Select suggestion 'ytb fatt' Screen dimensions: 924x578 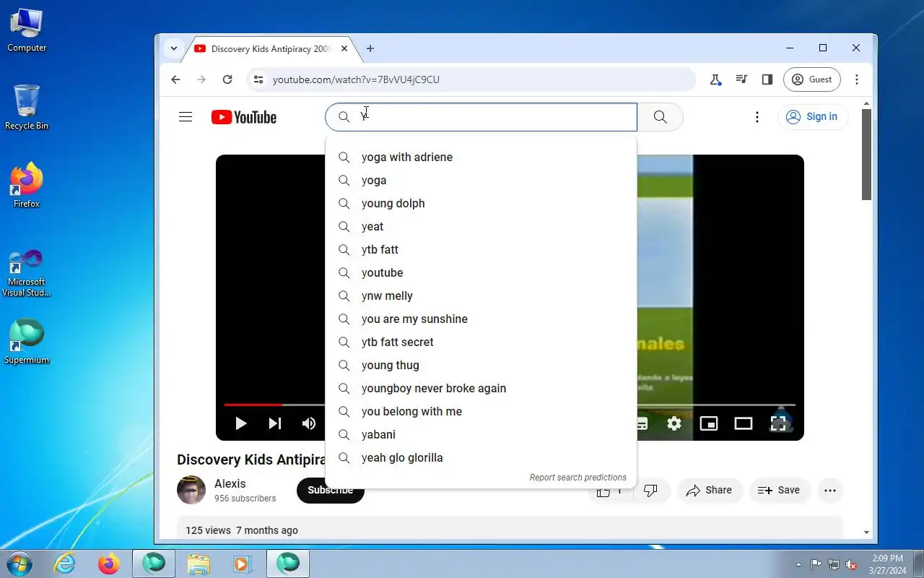point(481,249)
